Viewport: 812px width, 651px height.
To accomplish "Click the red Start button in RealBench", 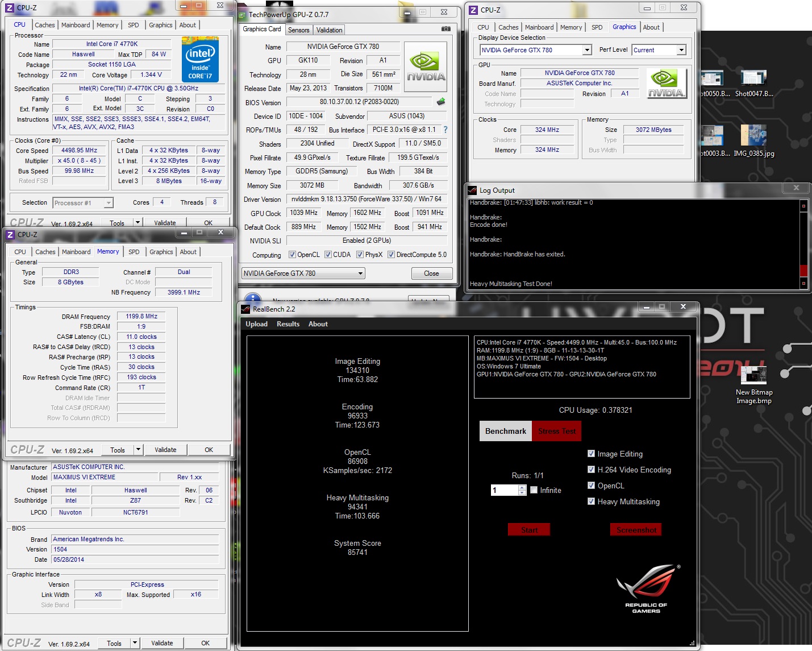I will pyautogui.click(x=529, y=530).
